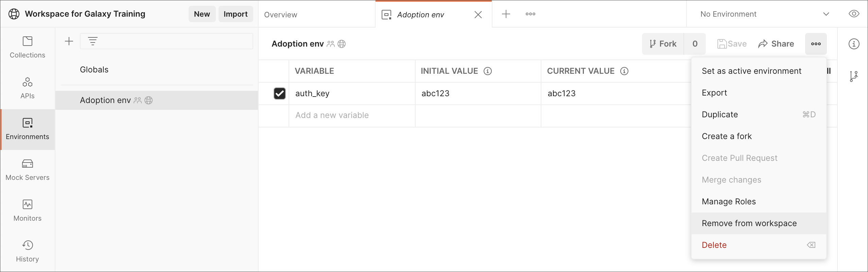
Task: Close the Adoption env tab
Action: click(478, 15)
